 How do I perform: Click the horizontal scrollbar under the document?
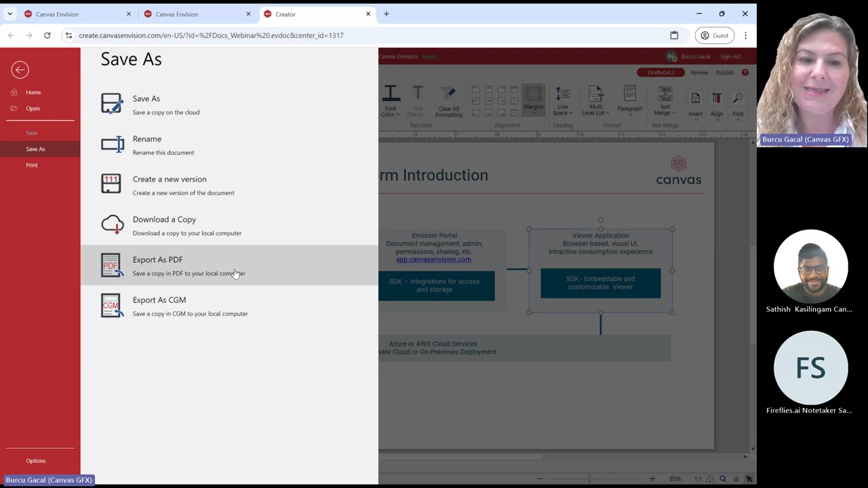[460, 457]
